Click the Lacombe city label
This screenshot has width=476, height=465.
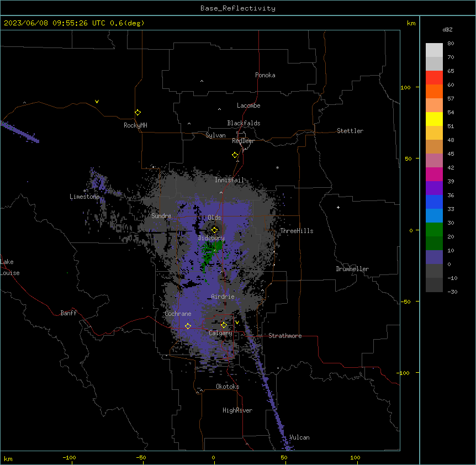point(248,105)
